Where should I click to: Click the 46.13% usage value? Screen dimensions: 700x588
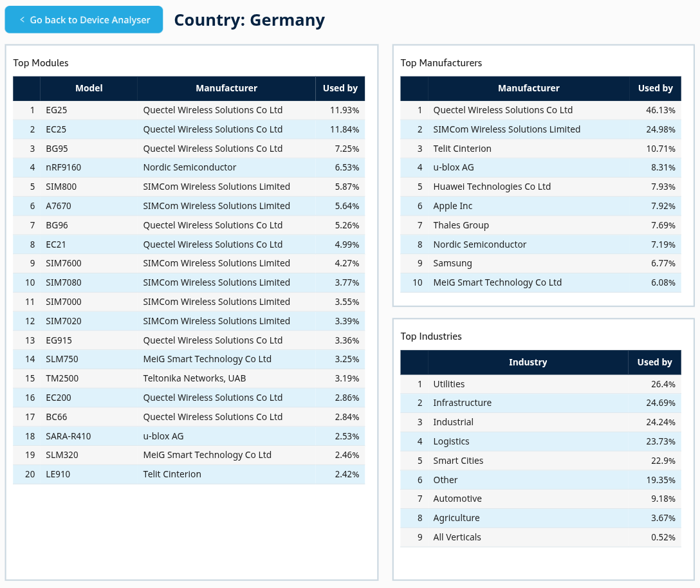661,110
